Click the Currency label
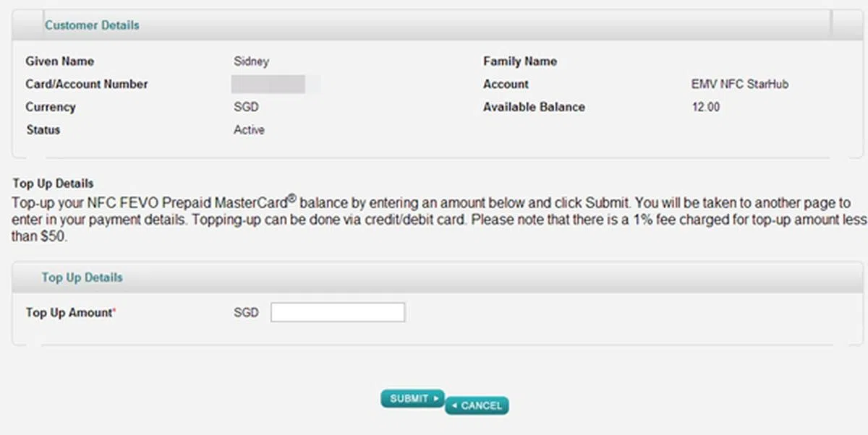Viewport: 868px width, 435px height. pyautogui.click(x=51, y=107)
